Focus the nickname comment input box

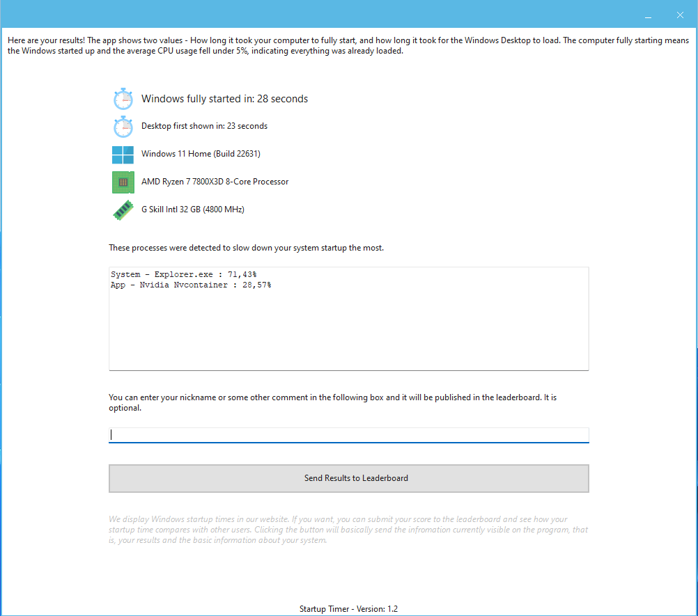pyautogui.click(x=349, y=435)
